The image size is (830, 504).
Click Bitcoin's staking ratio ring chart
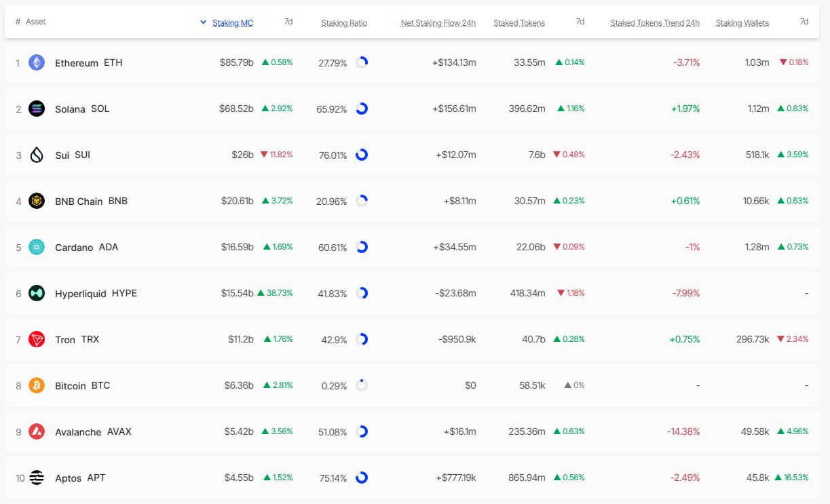pos(362,385)
